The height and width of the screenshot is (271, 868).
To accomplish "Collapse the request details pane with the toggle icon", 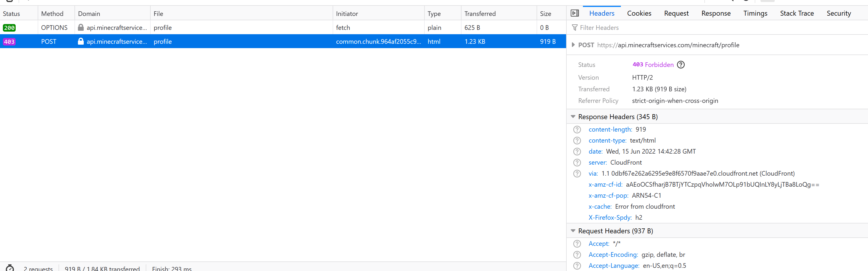I will point(575,13).
